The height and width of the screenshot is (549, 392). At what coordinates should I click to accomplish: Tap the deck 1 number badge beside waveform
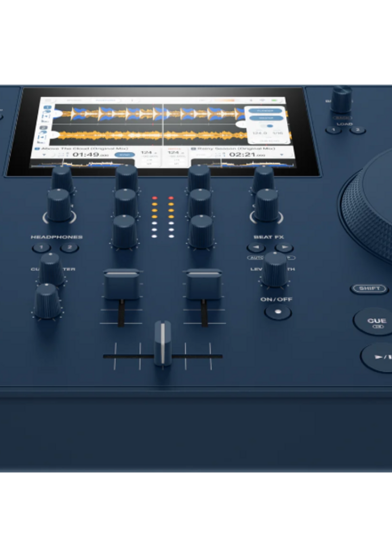pyautogui.click(x=47, y=107)
